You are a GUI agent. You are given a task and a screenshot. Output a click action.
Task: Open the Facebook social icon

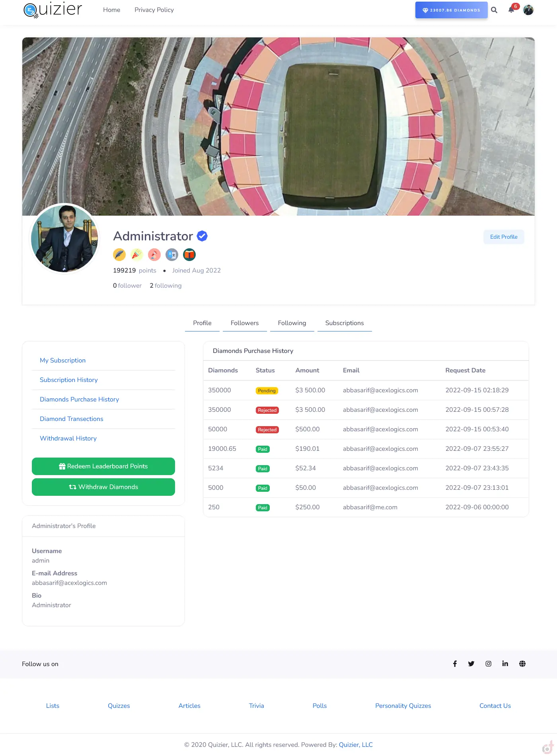(x=455, y=664)
